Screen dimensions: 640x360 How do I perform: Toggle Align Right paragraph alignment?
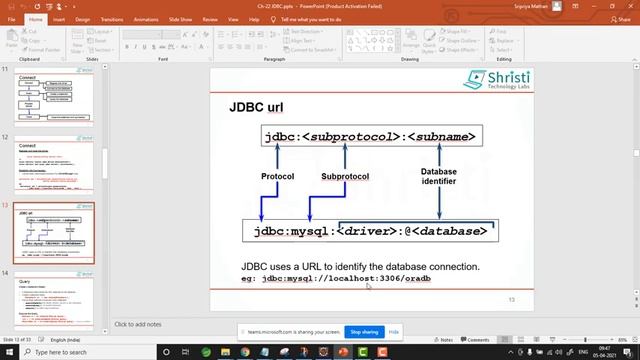pyautogui.click(x=239, y=47)
